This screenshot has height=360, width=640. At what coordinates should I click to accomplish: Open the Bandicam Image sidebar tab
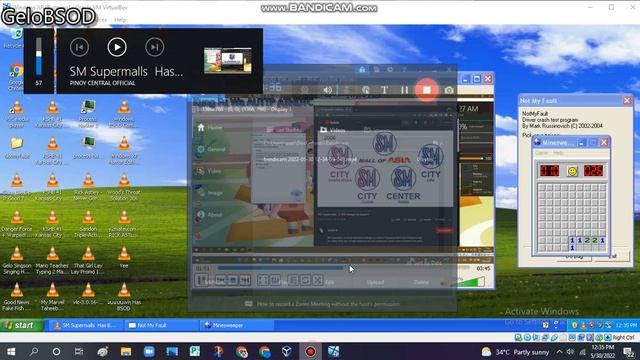click(210, 193)
